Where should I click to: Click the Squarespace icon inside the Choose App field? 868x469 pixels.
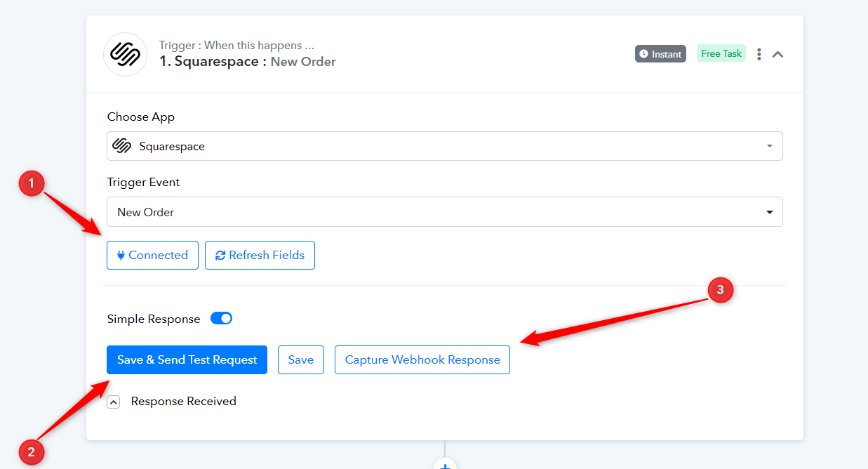tap(122, 146)
